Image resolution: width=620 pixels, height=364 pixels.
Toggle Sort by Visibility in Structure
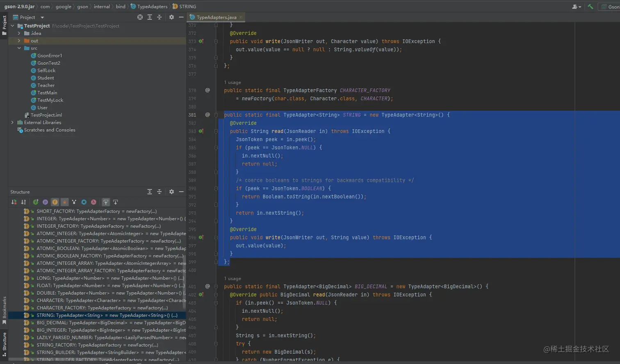(x=14, y=202)
